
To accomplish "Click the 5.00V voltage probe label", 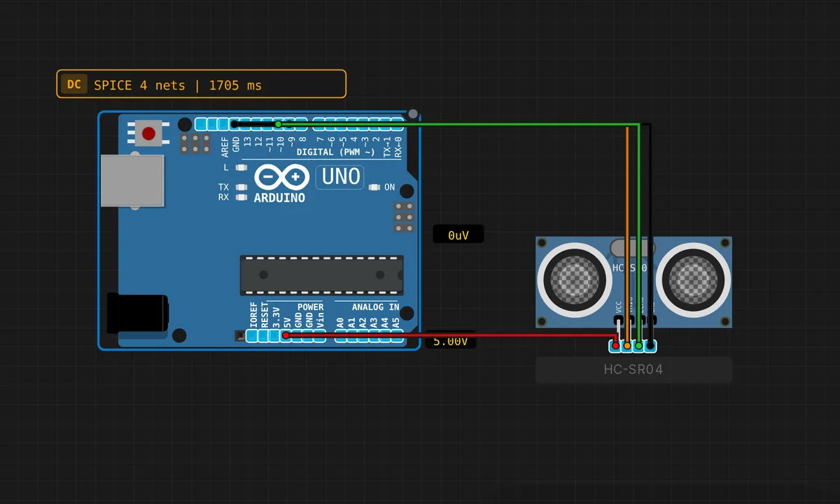I will click(450, 342).
